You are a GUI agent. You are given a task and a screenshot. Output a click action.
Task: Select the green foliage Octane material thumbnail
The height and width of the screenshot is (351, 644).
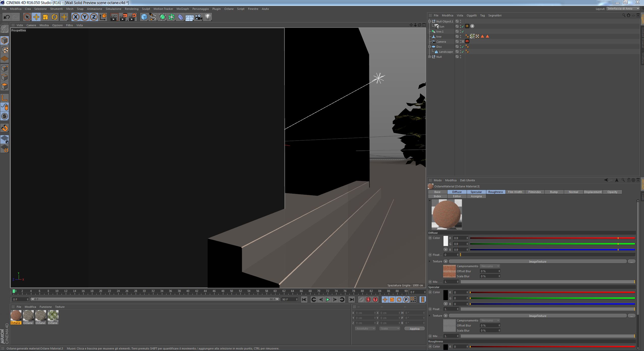click(x=53, y=316)
